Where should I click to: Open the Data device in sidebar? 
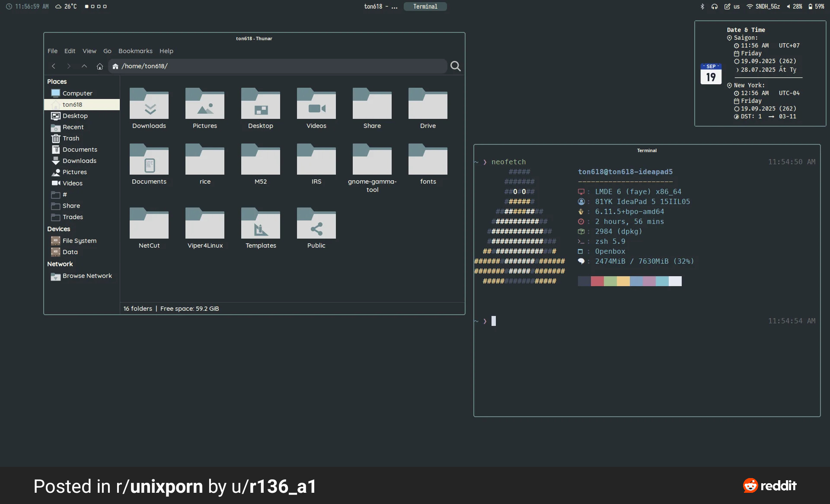70,252
